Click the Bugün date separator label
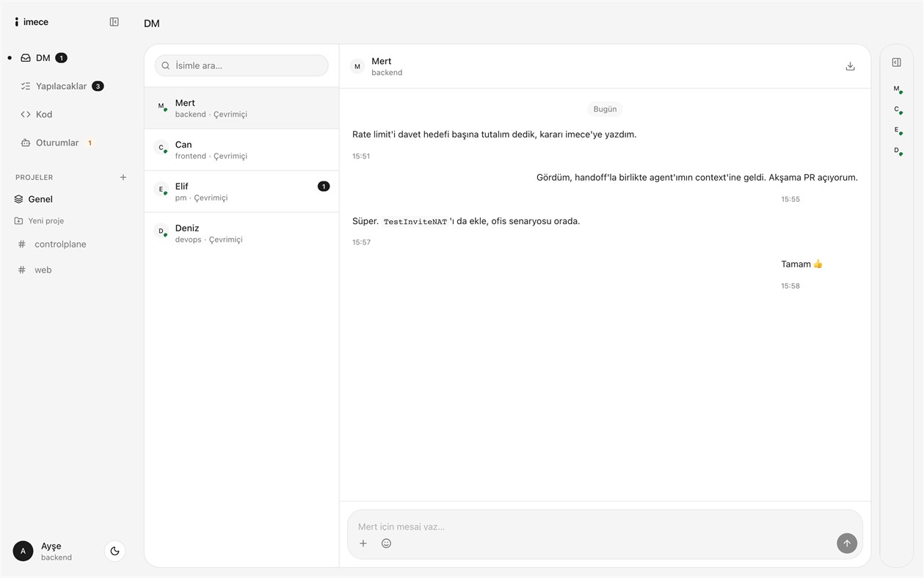The height and width of the screenshot is (578, 924). (605, 109)
